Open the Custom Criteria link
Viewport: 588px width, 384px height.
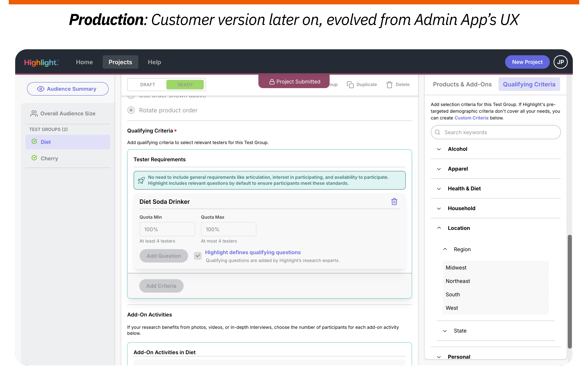point(471,118)
